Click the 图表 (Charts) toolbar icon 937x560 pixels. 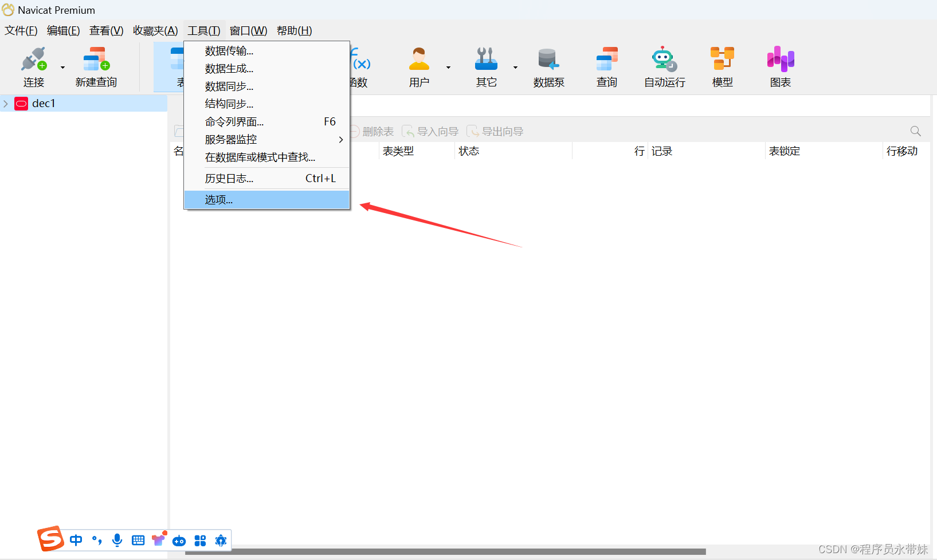780,66
